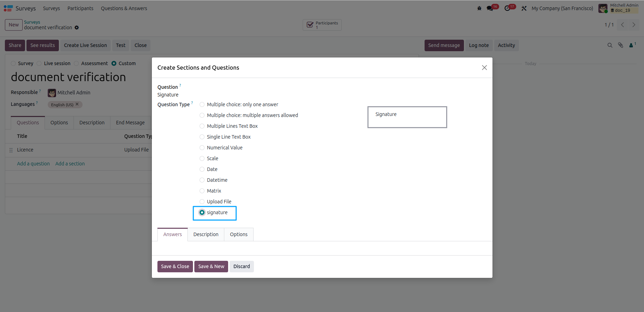Choose the Assessment radio

coord(76,63)
